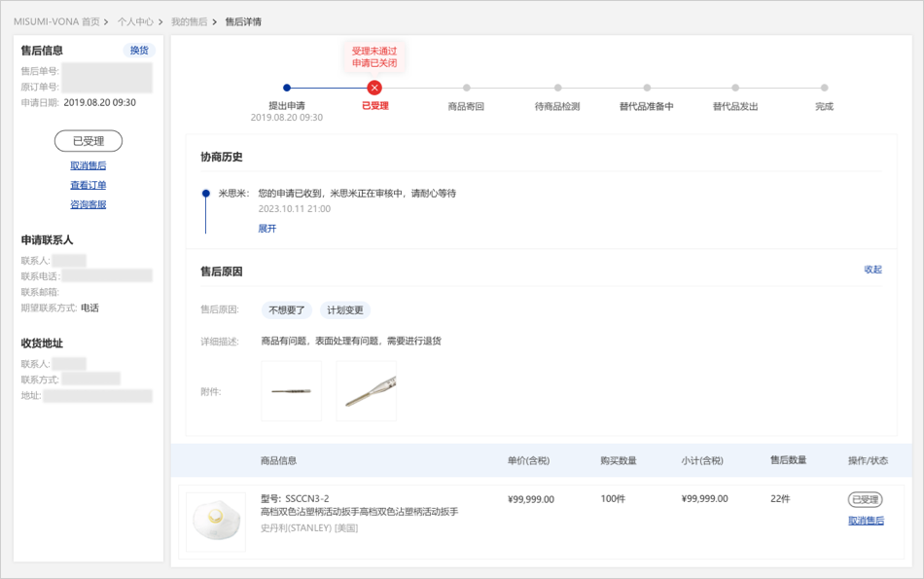The image size is (924, 579).
Task: Click the 商品寄回 progress step dot
Action: [x=466, y=89]
